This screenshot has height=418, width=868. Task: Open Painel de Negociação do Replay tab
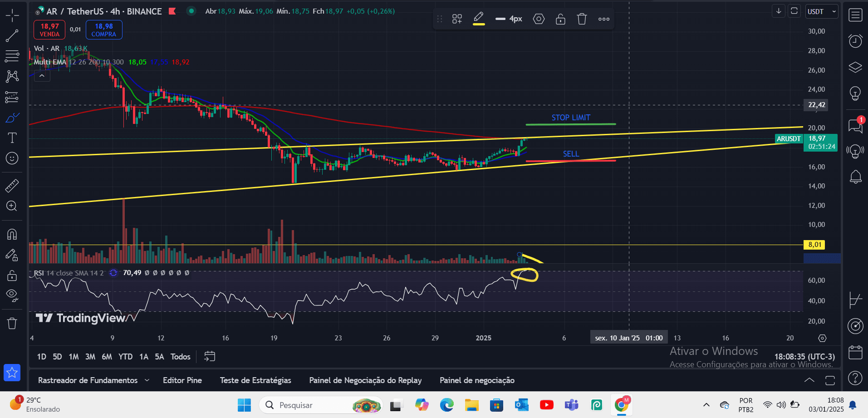point(365,380)
